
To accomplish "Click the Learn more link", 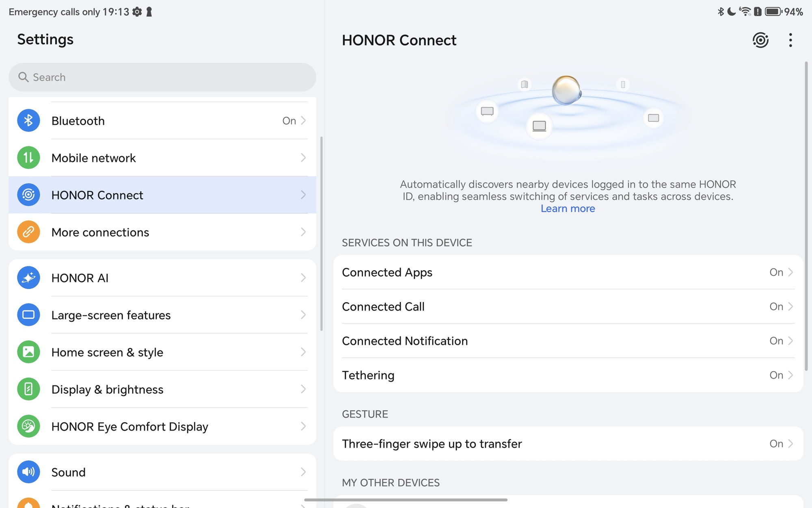I will 568,208.
